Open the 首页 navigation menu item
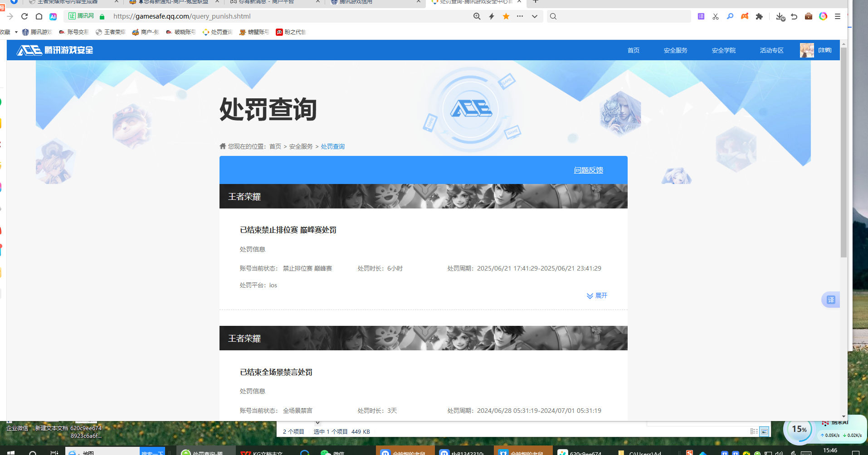868x455 pixels. [634, 50]
